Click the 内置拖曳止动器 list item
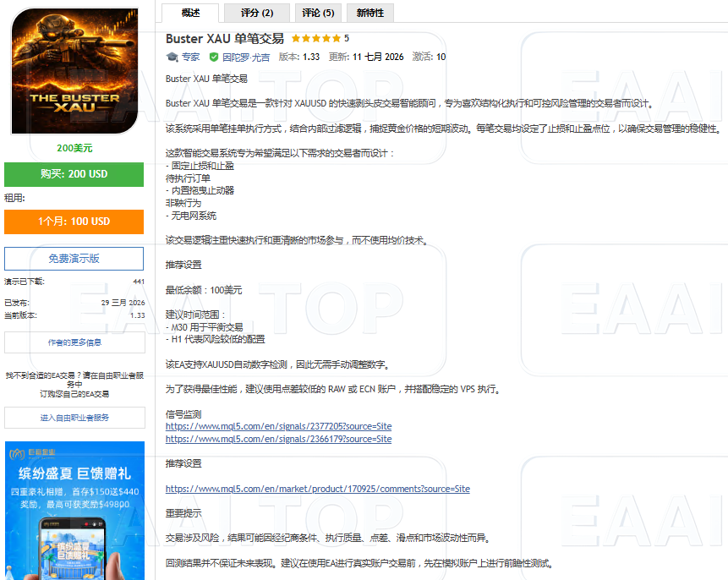 tap(200, 190)
